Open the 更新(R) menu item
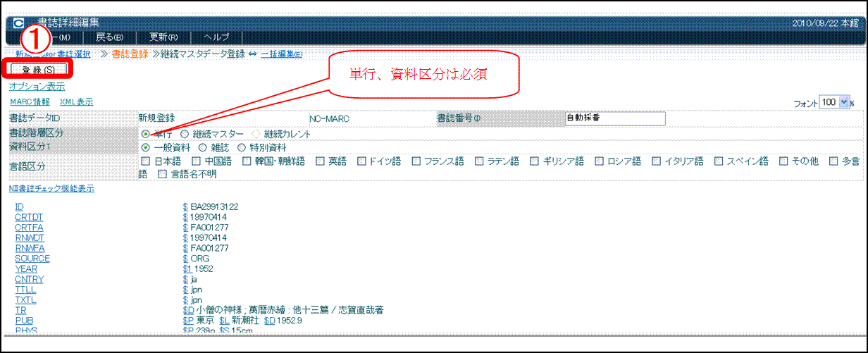Viewport: 868px width, 353px height. (163, 37)
